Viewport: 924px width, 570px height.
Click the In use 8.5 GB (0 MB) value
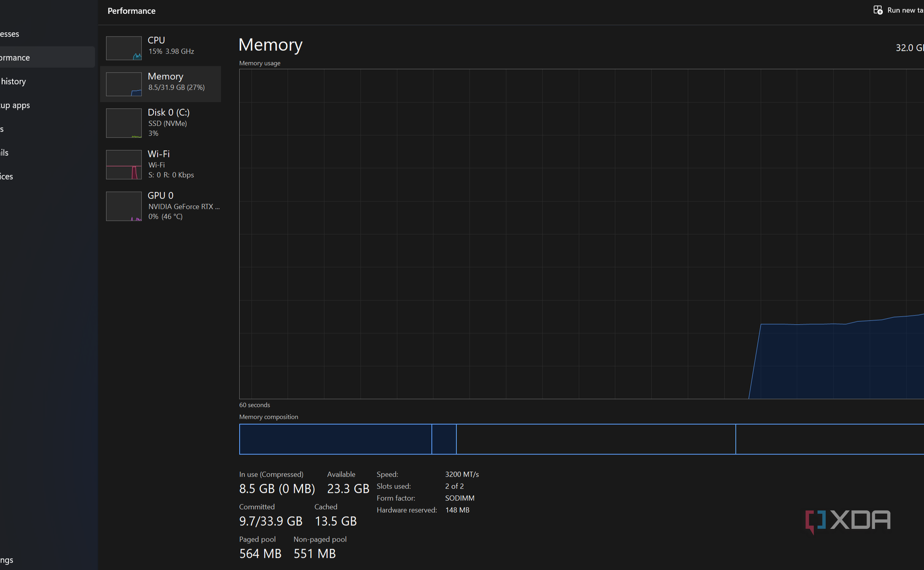[277, 489]
